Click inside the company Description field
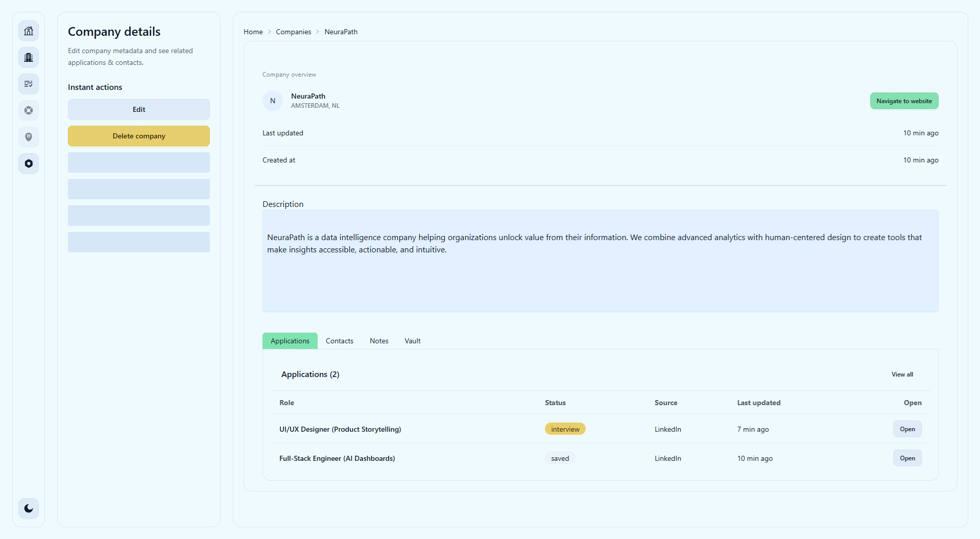This screenshot has height=539, width=980. tap(600, 261)
